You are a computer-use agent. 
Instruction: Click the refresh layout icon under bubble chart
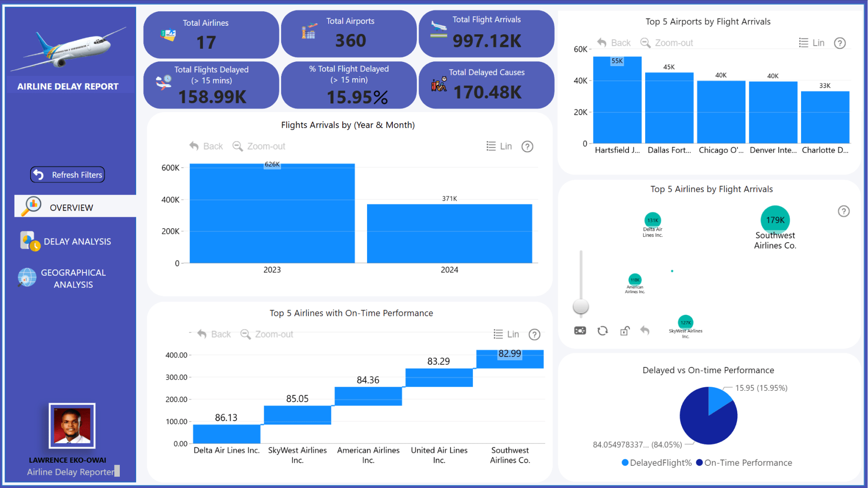coord(603,331)
